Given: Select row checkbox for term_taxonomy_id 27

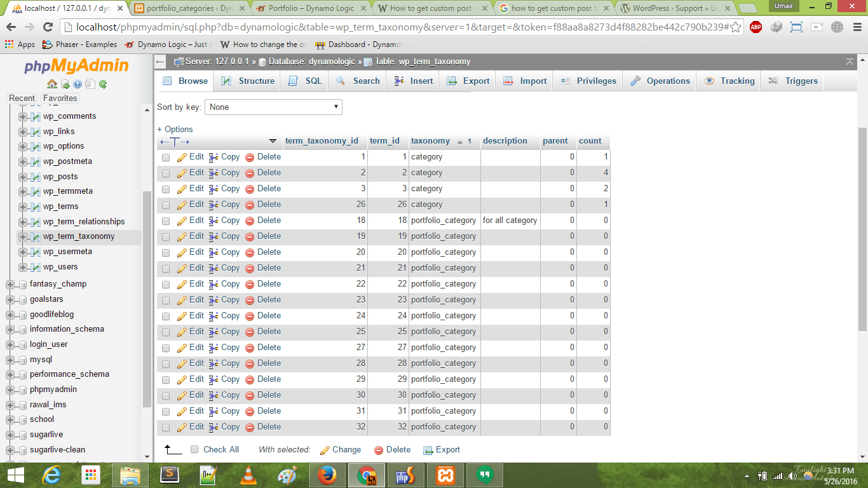Looking at the screenshot, I should [166, 348].
